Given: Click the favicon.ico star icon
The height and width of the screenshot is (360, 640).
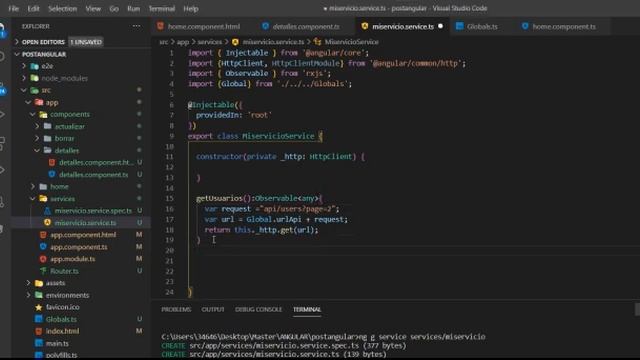Looking at the screenshot, I should pos(39,307).
